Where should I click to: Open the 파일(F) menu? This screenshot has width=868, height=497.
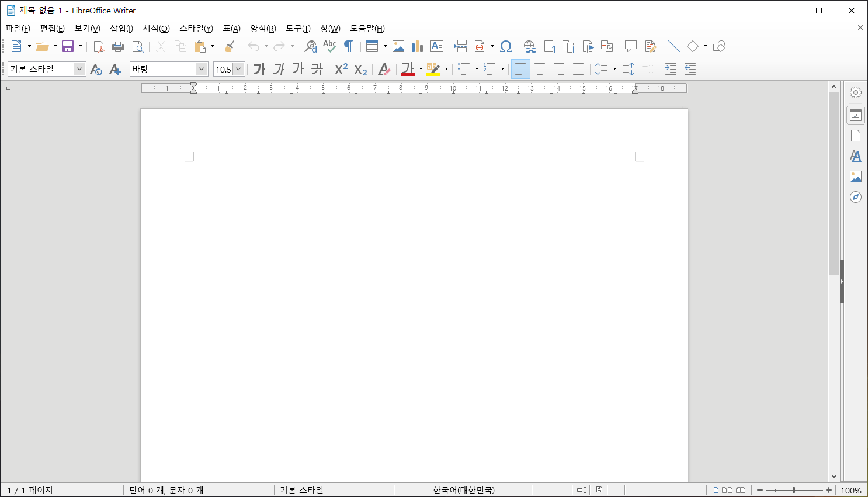point(18,28)
